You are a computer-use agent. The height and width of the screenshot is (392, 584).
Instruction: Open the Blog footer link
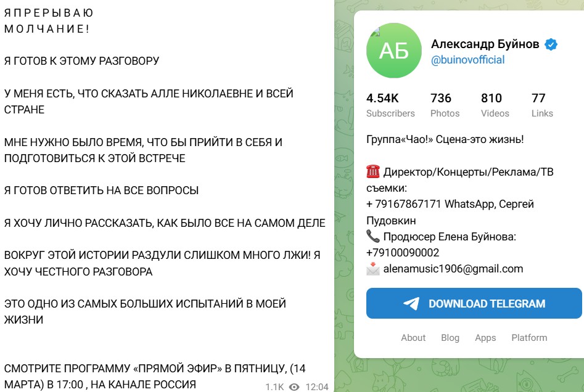(x=450, y=338)
